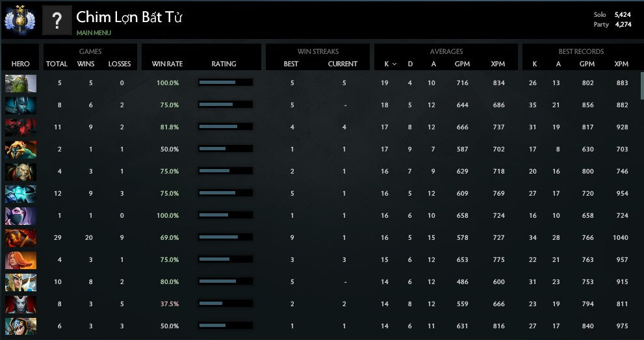
Task: Sort heroes by TOTAL games
Action: tap(57, 64)
